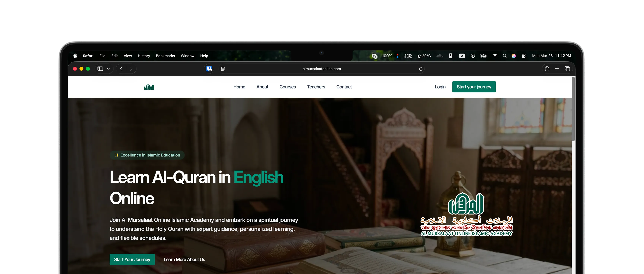Open the Bookmarks menu

point(165,56)
